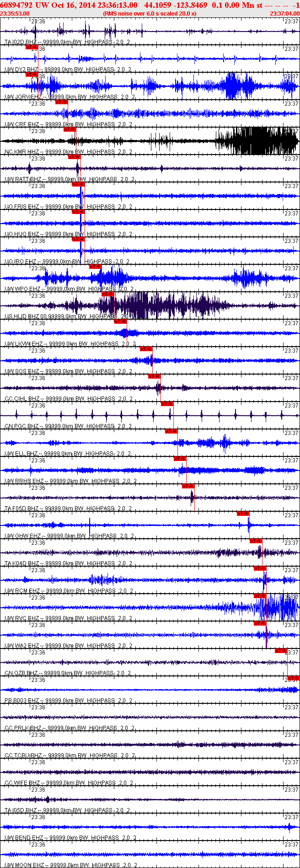
Task: Click the start time 23:35:53.00
Action: 15,13
